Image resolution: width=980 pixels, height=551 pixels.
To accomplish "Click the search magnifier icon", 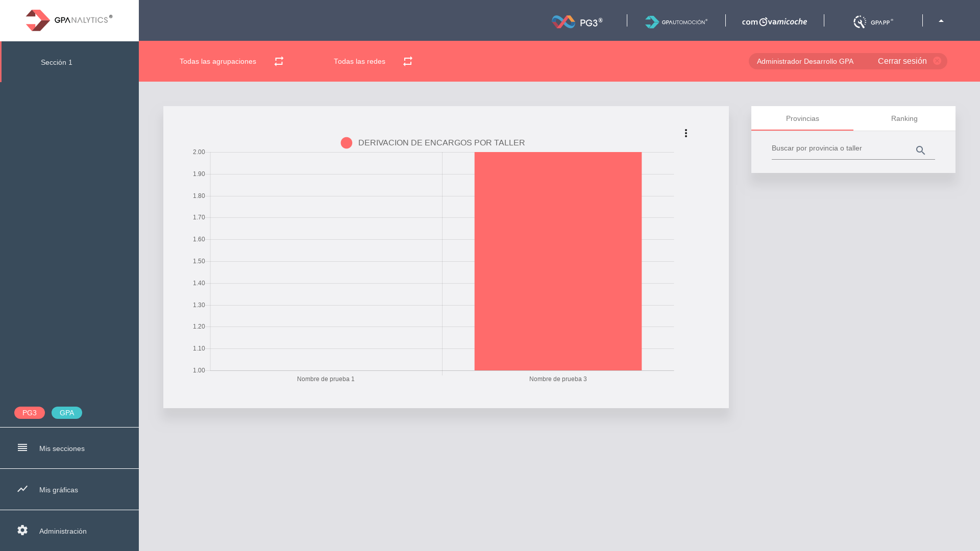I will tap(920, 151).
